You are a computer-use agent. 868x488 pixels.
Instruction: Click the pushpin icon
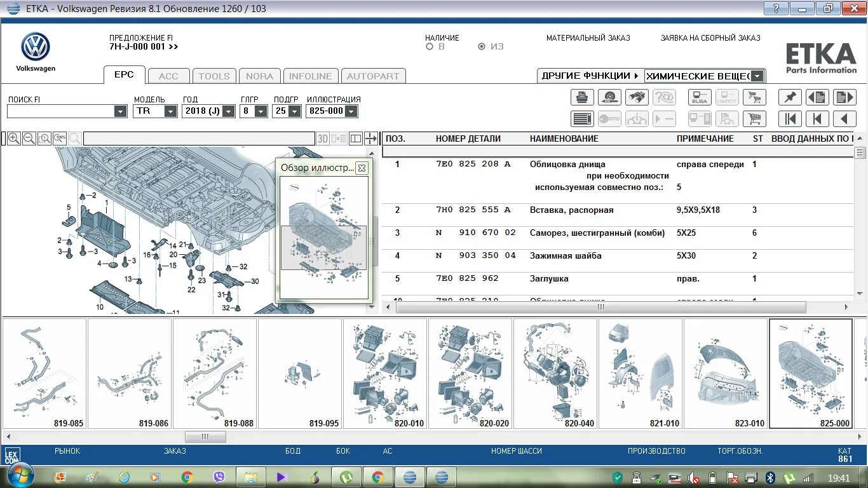click(x=790, y=97)
